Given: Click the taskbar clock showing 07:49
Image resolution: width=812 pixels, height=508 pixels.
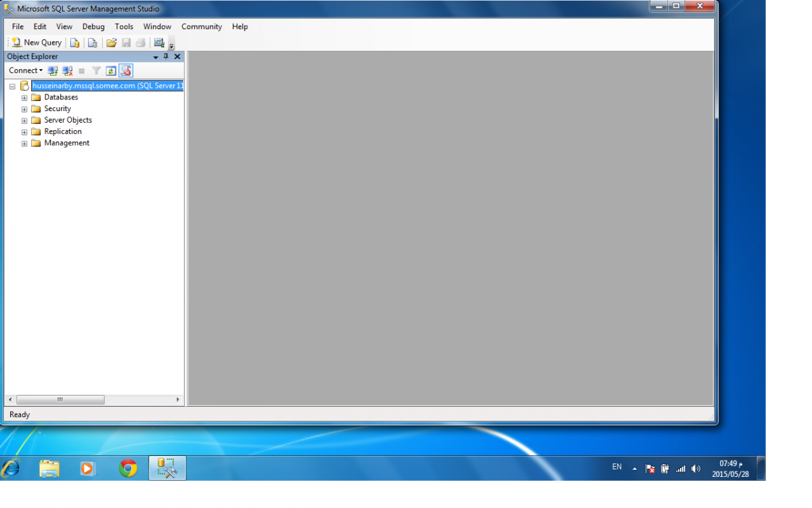Looking at the screenshot, I should (730, 469).
